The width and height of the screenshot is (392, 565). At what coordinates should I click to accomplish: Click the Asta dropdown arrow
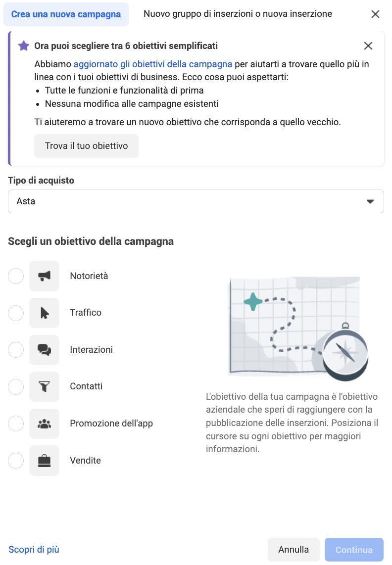click(x=370, y=201)
